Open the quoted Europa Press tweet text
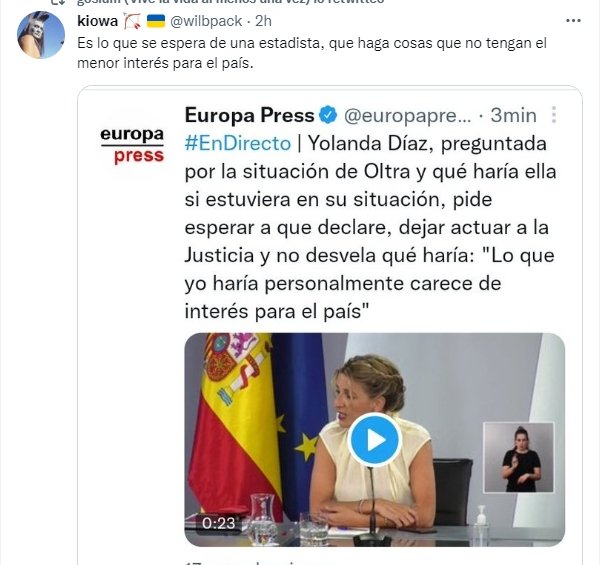The height and width of the screenshot is (565, 609). [x=370, y=227]
